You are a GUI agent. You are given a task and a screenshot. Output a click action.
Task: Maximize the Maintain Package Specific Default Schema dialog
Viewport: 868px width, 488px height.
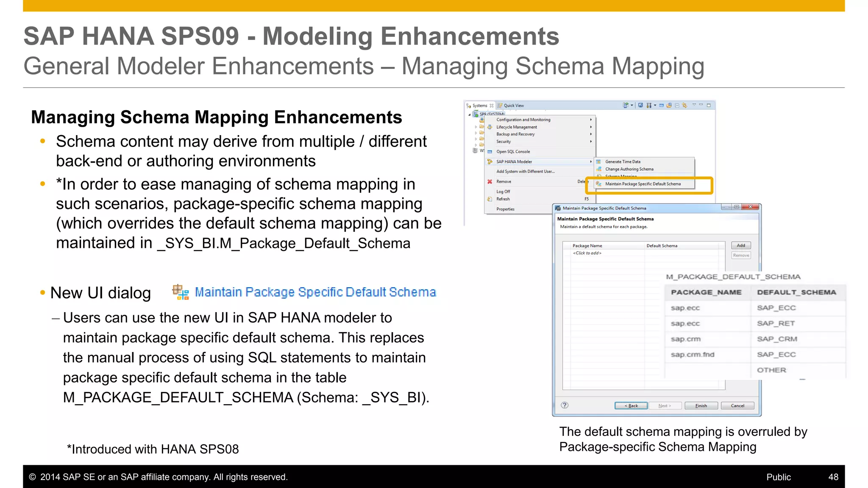(x=737, y=207)
